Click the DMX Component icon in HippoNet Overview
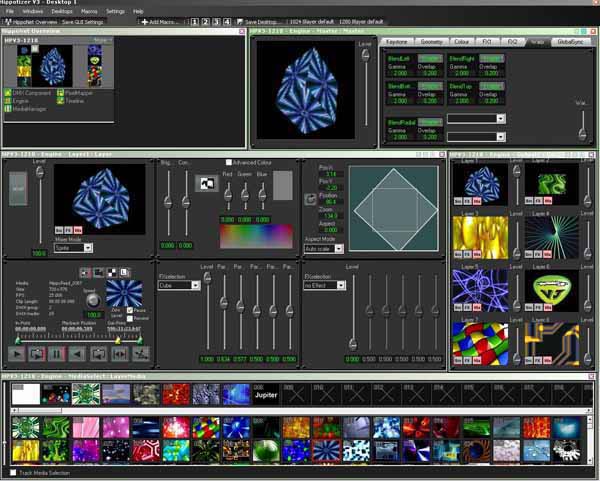The image size is (600, 481). [x=8, y=93]
